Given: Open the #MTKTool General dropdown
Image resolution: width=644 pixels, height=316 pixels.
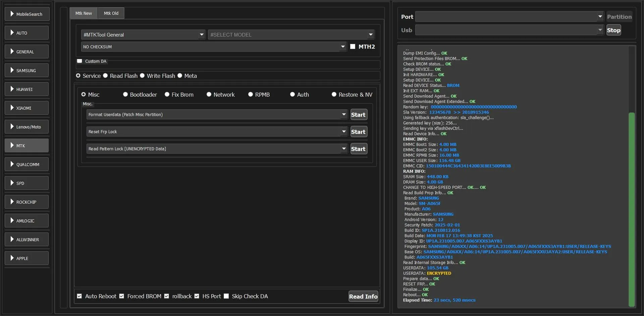Looking at the screenshot, I should (143, 35).
